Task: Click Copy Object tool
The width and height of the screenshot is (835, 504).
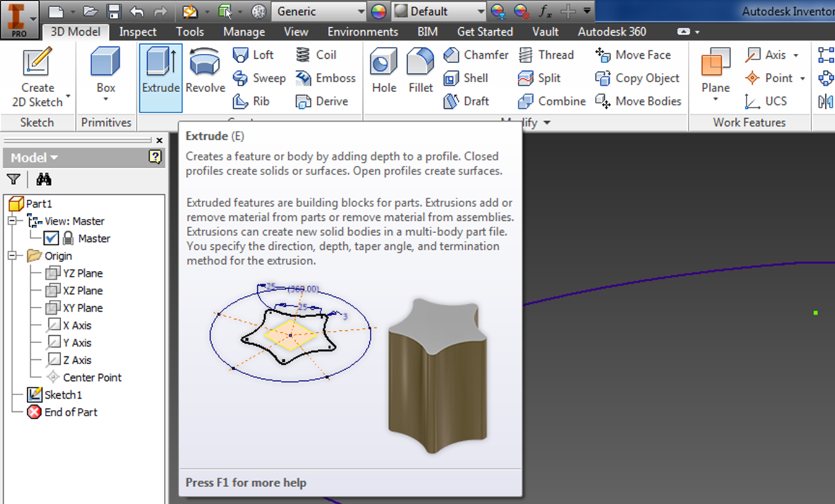Action: click(x=637, y=79)
